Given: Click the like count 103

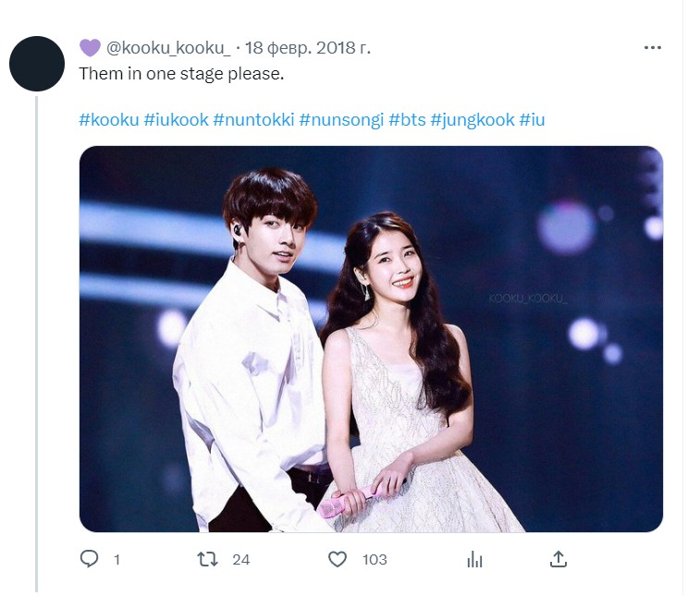Looking at the screenshot, I should pyautogui.click(x=375, y=559).
